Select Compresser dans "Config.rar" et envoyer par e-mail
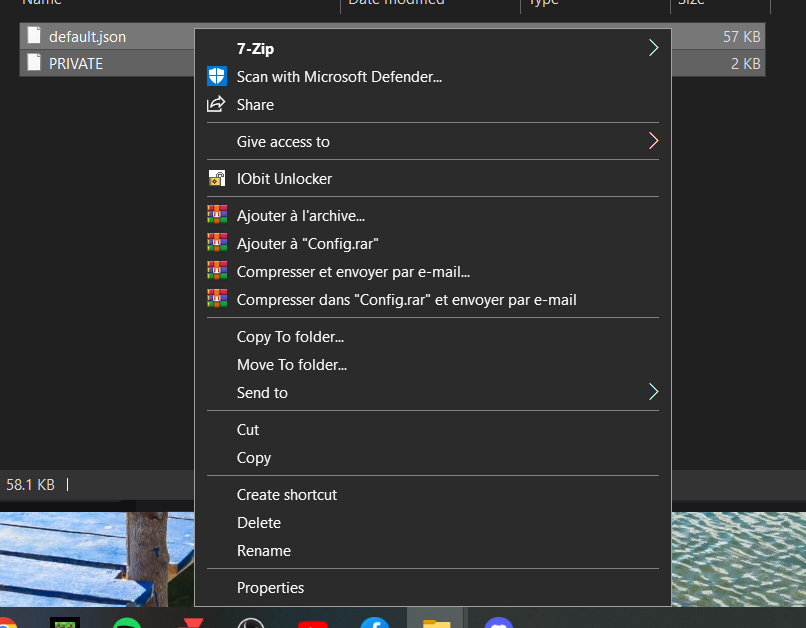806x628 pixels. (x=433, y=300)
